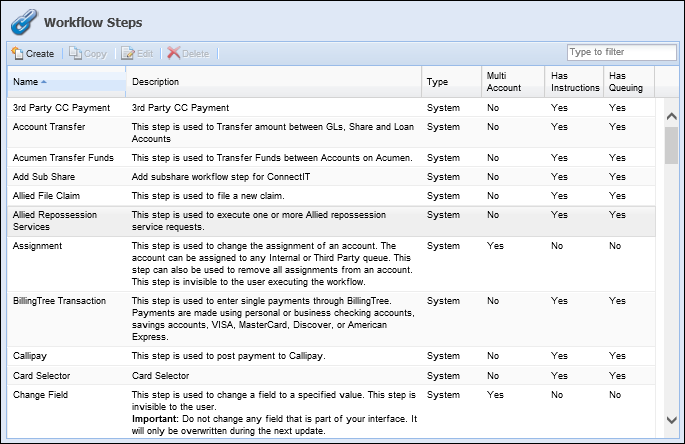Click the Edit pencil icon
The width and height of the screenshot is (685, 444).
point(128,53)
